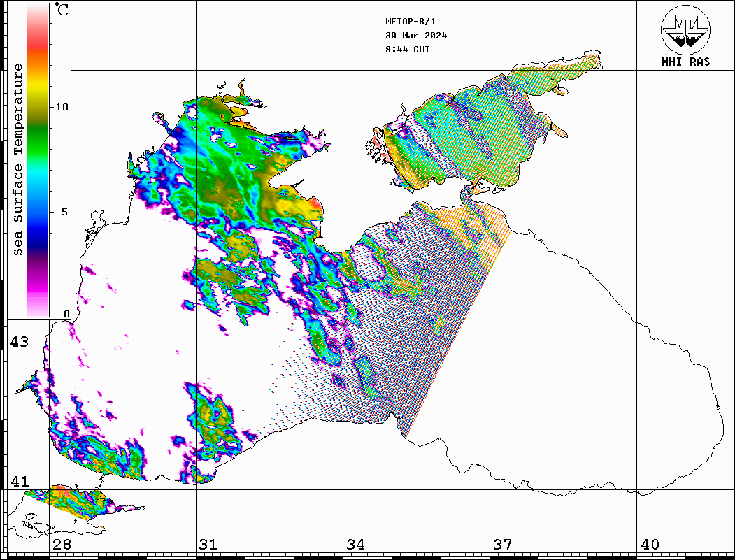Click longitude label '28'
Viewport: 735px width, 560px height.
coord(62,544)
